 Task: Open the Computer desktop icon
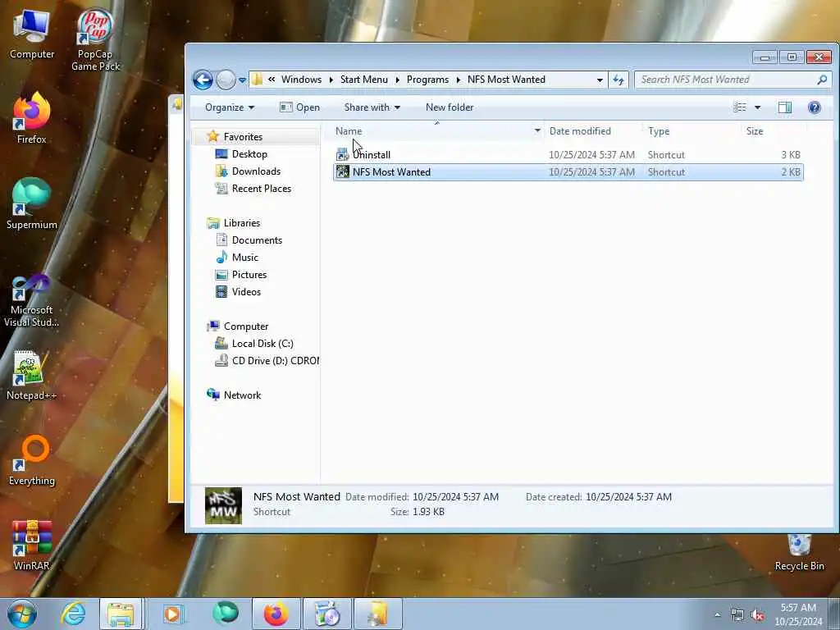pyautogui.click(x=32, y=35)
